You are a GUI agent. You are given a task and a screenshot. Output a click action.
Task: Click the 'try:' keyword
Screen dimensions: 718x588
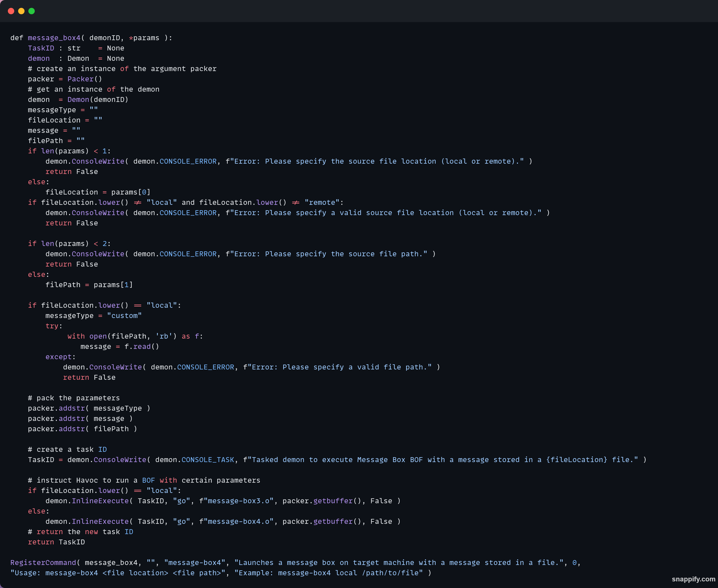[54, 326]
